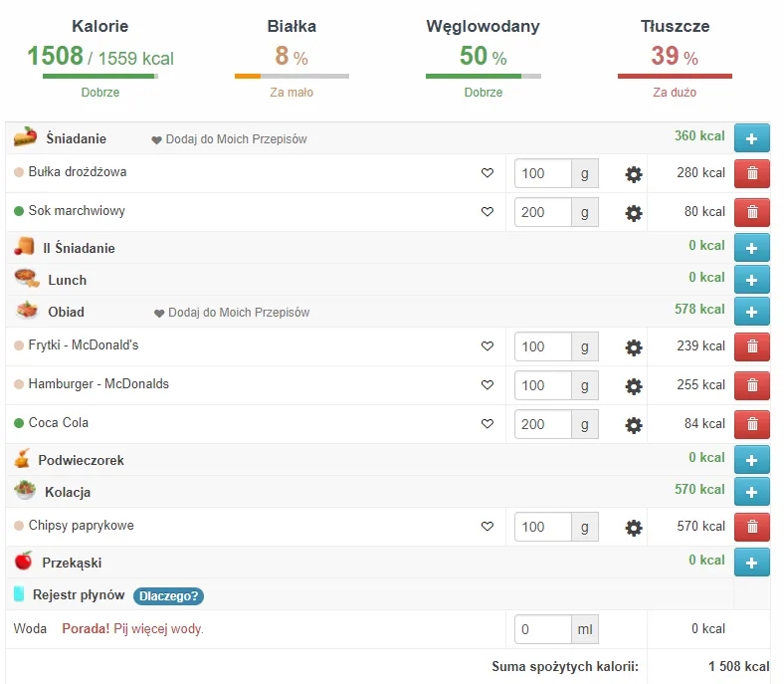Expand the Lunch meal section

pos(67,280)
